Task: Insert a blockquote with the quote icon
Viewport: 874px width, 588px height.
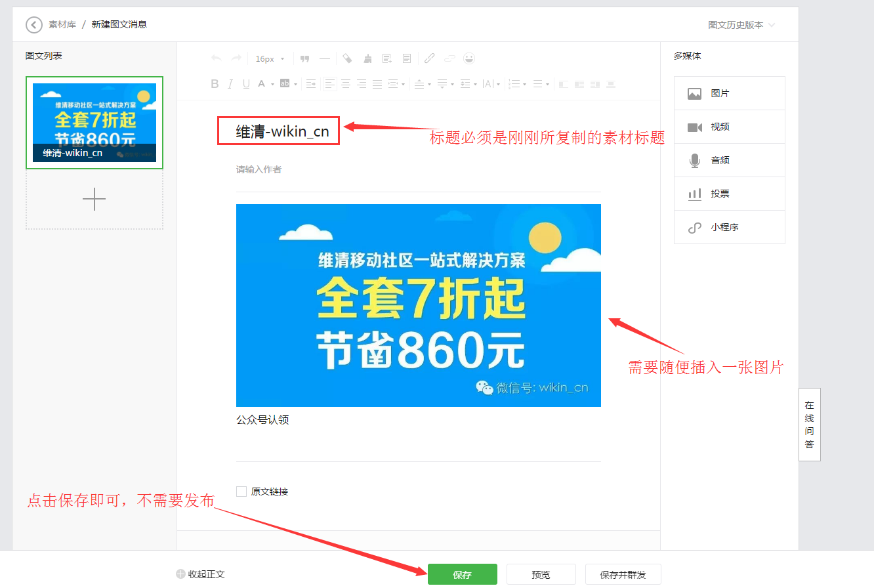Action: [304, 58]
